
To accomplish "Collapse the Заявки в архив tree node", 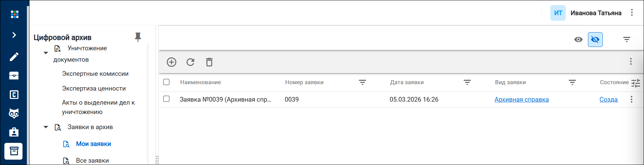I will (x=46, y=127).
